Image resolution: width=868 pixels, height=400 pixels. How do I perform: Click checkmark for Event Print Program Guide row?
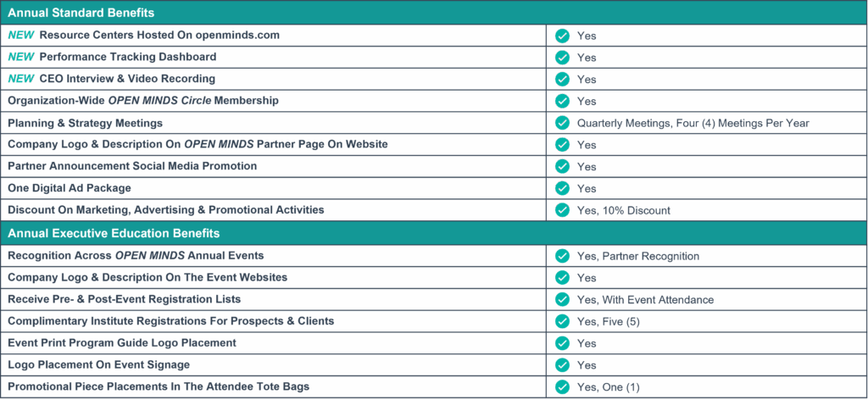click(563, 343)
